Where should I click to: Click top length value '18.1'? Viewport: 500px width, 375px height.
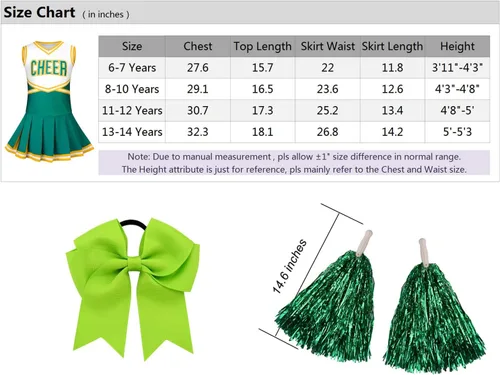263,132
